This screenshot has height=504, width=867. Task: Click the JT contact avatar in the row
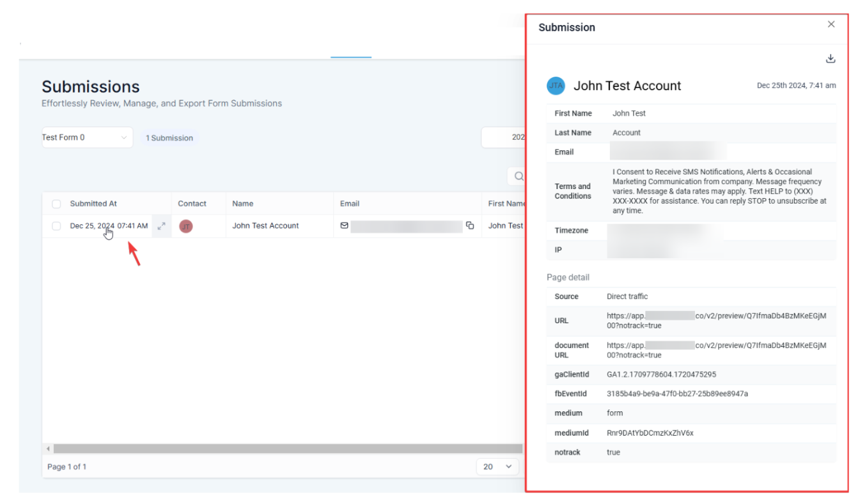tap(185, 226)
